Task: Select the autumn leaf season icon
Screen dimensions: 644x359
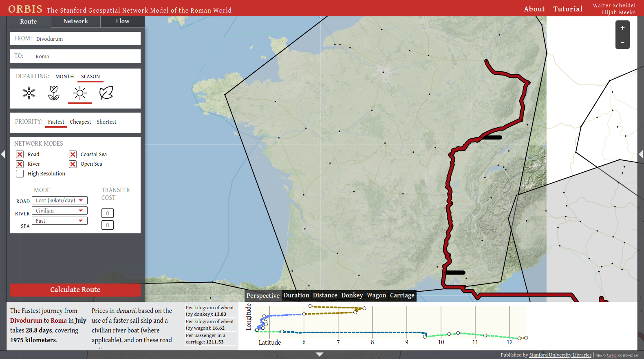Action: point(106,93)
